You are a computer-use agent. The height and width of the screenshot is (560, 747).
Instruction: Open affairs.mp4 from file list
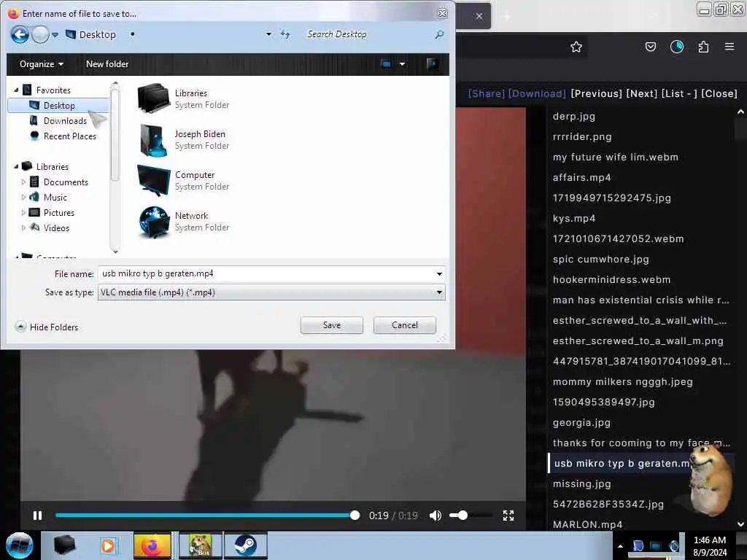coord(581,177)
